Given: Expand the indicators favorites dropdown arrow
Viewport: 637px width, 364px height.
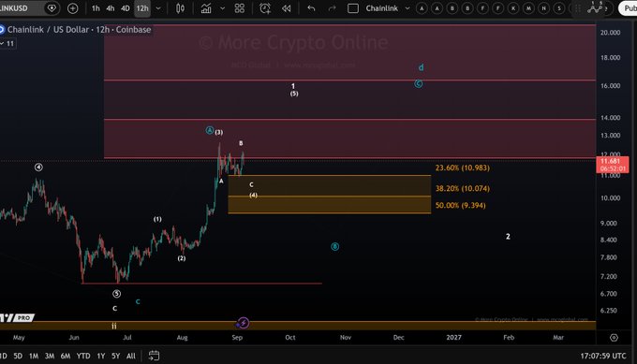Looking at the screenshot, I should pos(222,8).
